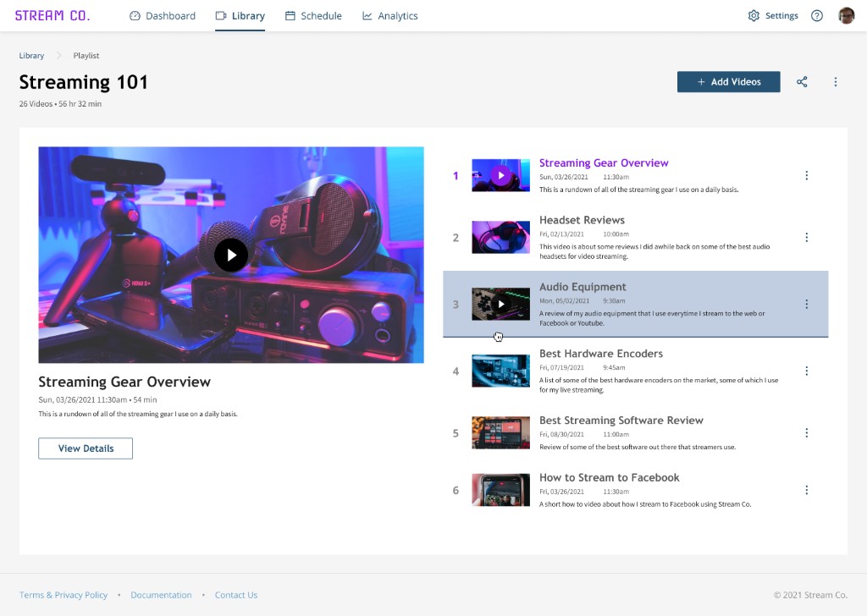Open the options menu for Best Hardware Encoders
Viewport: 867px width, 616px height.
[807, 371]
